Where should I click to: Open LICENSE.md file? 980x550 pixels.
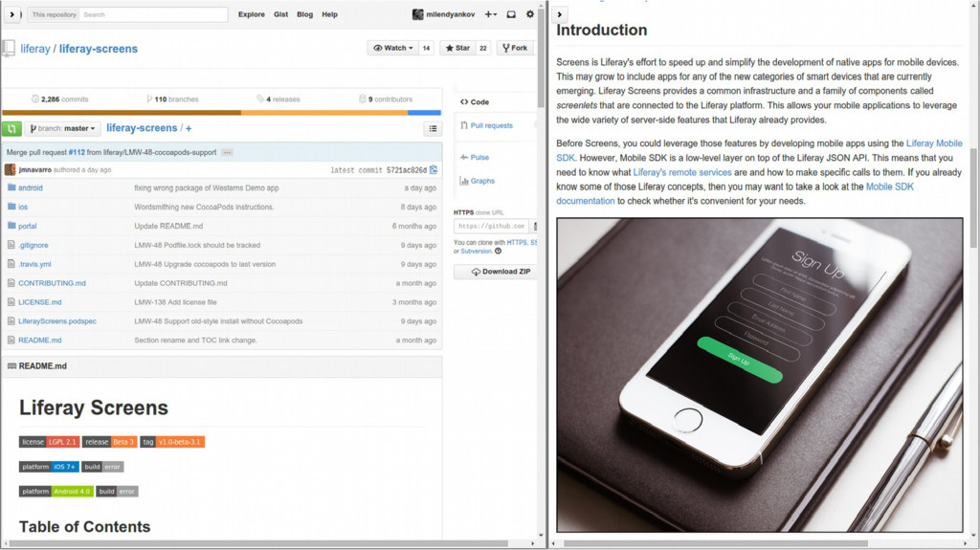(40, 302)
